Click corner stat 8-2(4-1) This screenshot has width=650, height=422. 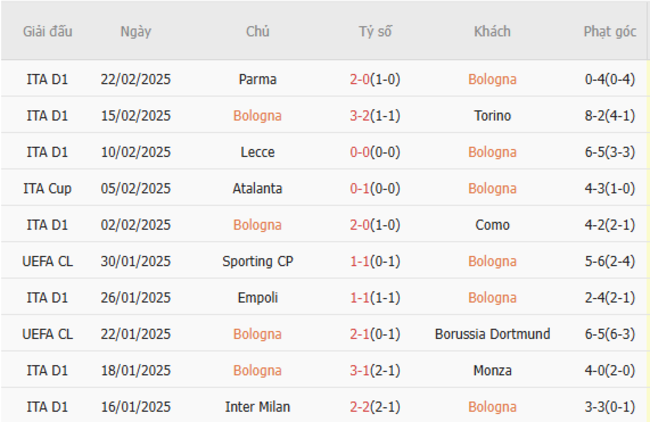click(x=609, y=115)
